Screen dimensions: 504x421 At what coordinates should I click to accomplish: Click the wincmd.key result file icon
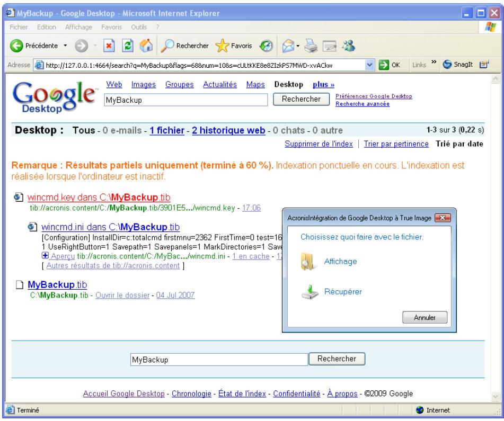[x=19, y=197]
